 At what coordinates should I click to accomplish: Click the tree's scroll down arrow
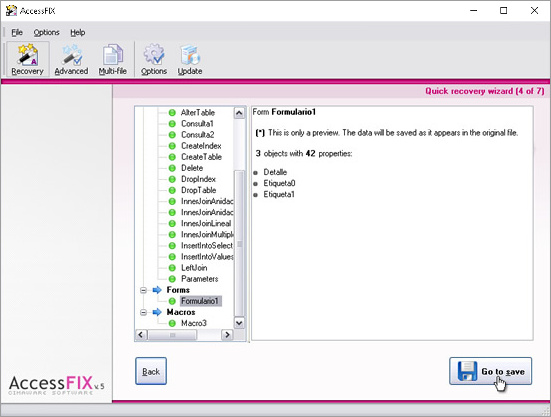pyautogui.click(x=239, y=323)
